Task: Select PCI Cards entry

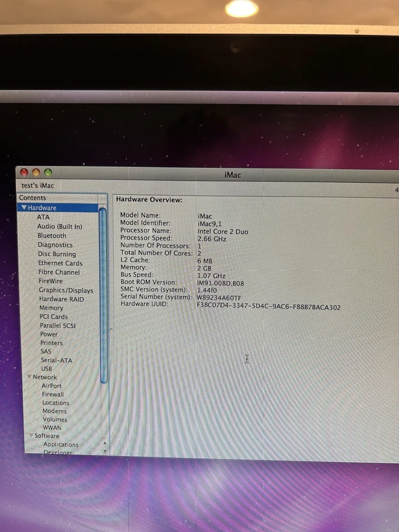Action: [x=54, y=316]
